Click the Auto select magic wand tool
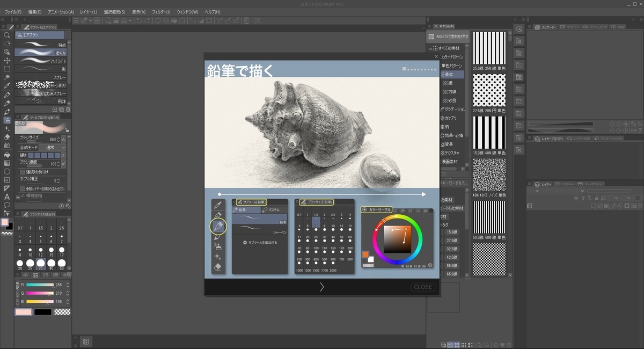The width and height of the screenshot is (644, 349). (x=7, y=77)
